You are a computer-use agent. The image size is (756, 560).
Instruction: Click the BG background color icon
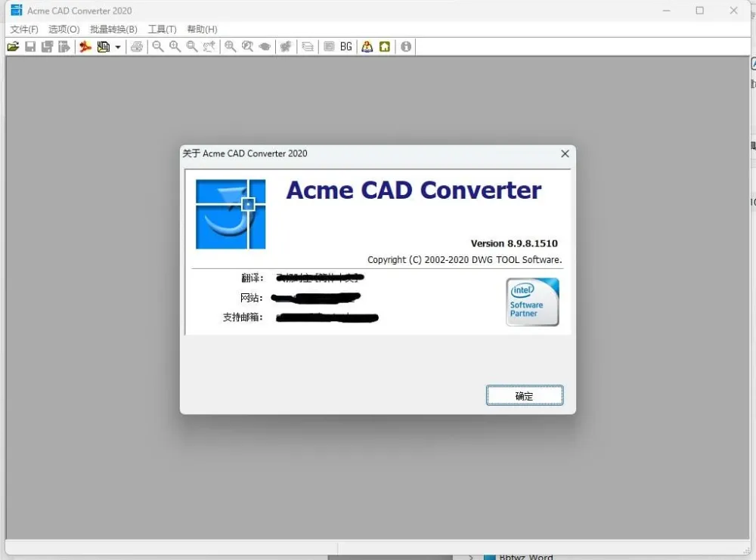pos(345,46)
